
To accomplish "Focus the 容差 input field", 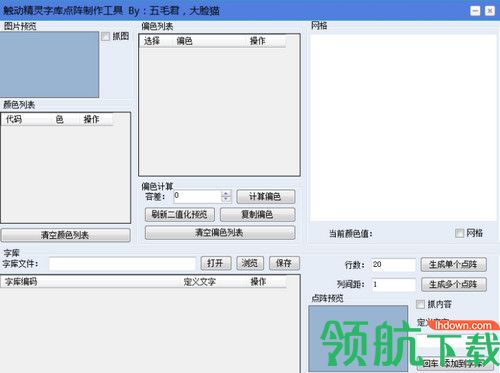I will [x=198, y=196].
